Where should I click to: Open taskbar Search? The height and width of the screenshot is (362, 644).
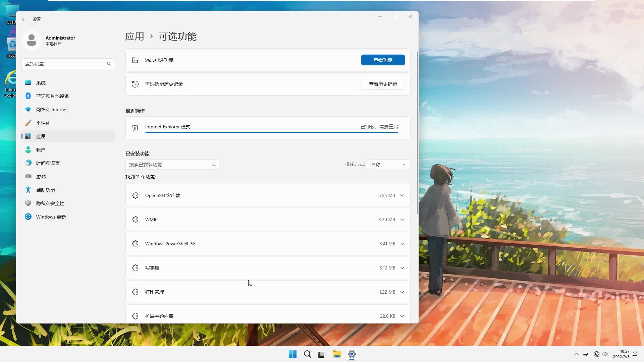click(x=307, y=354)
